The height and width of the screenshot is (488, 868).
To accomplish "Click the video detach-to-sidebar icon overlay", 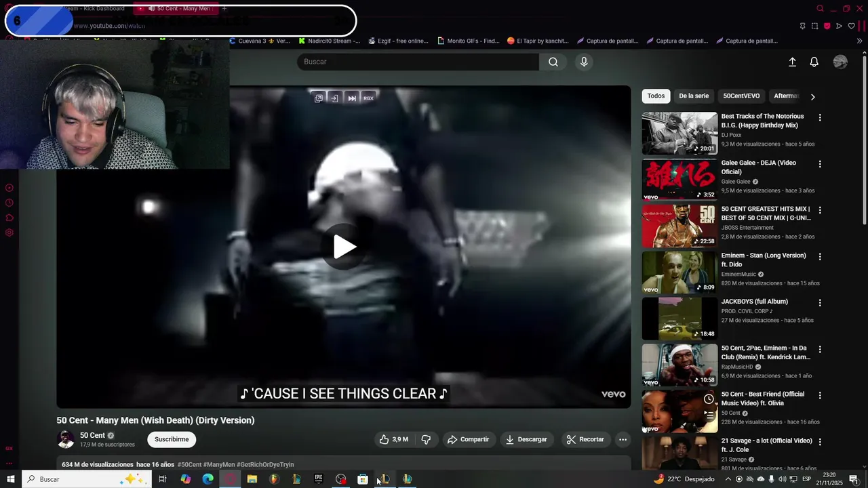I will 334,98.
